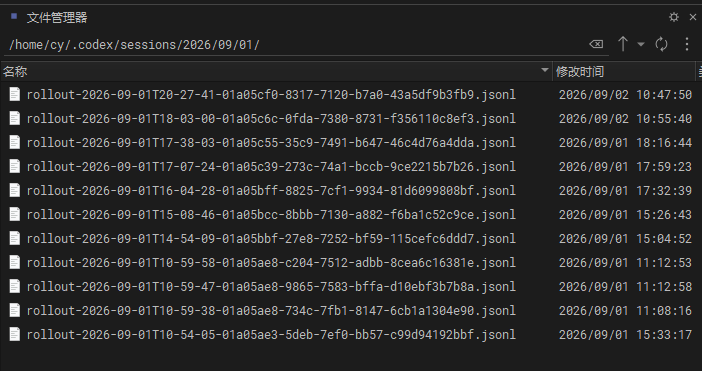Clear the path field with backspace icon
Image resolution: width=702 pixels, height=371 pixels.
596,44
